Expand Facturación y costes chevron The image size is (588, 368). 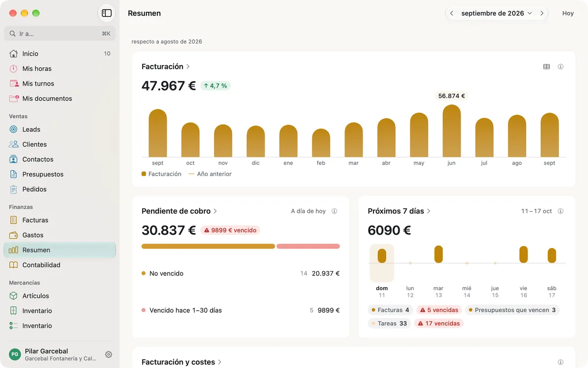pyautogui.click(x=220, y=362)
